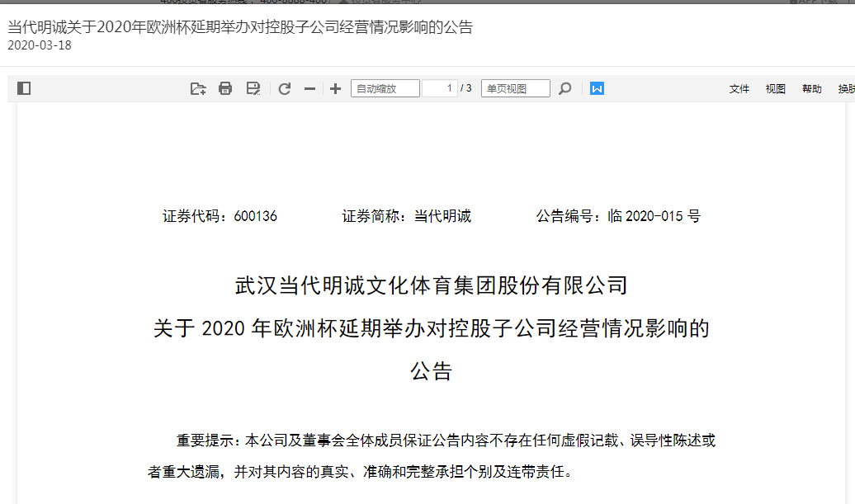This screenshot has width=855, height=504.
Task: Print the document using printer icon
Action: pos(225,88)
